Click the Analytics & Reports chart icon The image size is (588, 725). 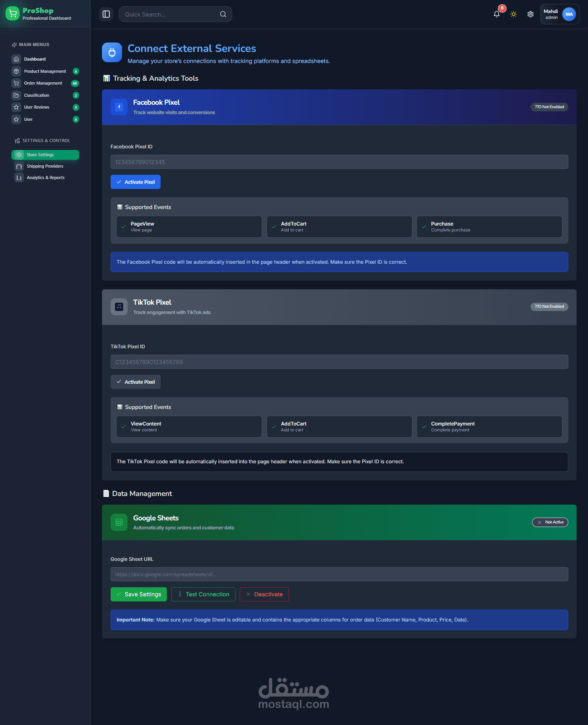(x=19, y=178)
